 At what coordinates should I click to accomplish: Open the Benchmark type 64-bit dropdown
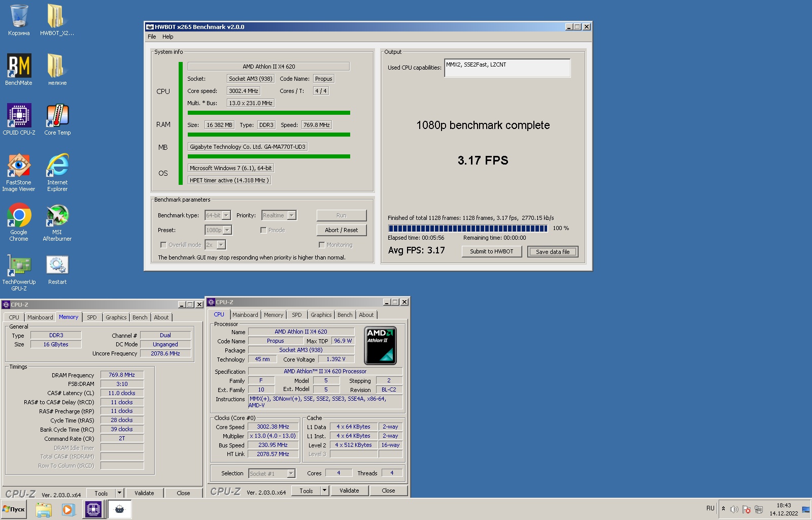(218, 215)
